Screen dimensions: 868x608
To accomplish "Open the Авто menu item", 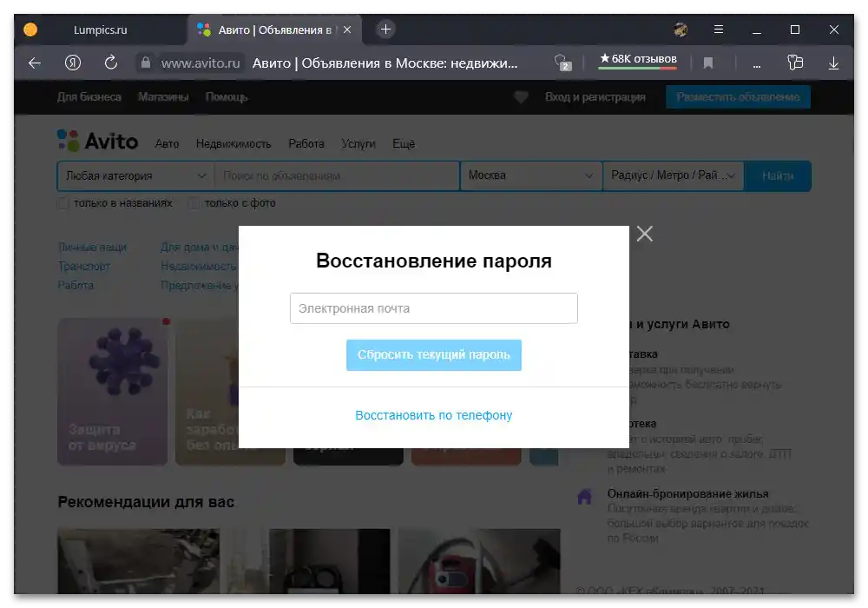I will 167,144.
